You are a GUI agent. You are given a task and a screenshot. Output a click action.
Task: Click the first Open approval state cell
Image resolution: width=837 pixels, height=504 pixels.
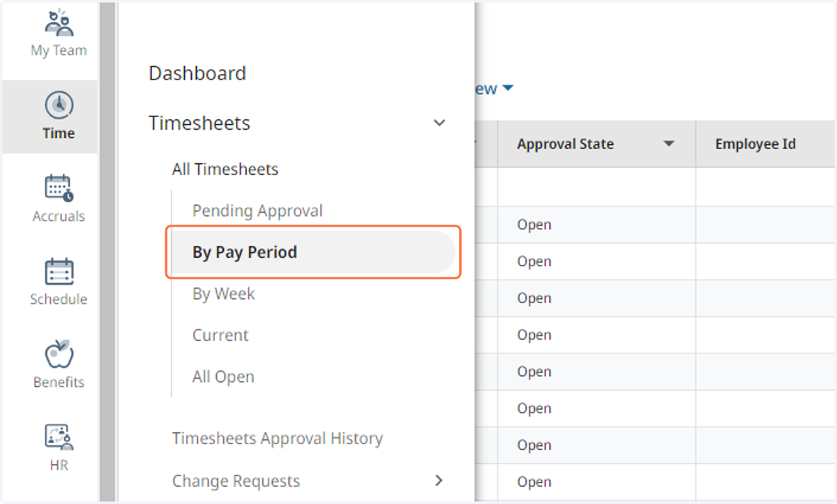(x=534, y=224)
